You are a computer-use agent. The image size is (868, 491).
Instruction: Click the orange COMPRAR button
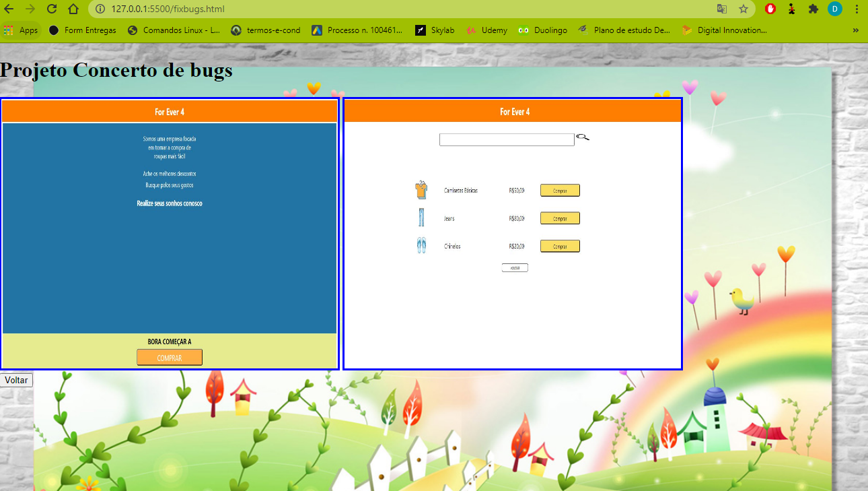tap(170, 358)
